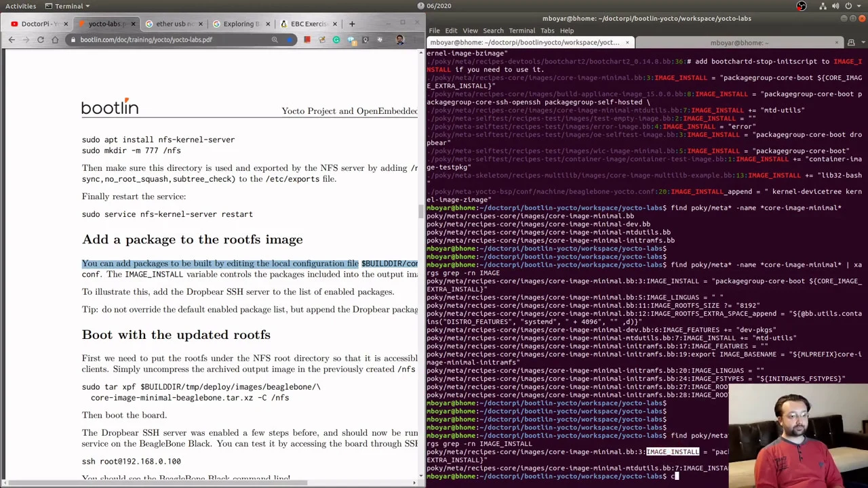868x488 pixels.
Task: Reload the bootlin PDF page
Action: point(41,40)
